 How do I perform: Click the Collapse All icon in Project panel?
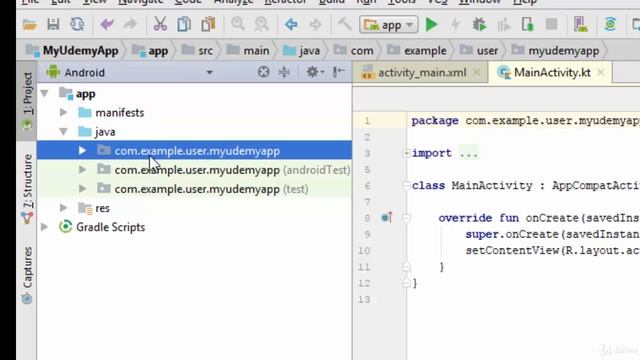click(x=284, y=72)
